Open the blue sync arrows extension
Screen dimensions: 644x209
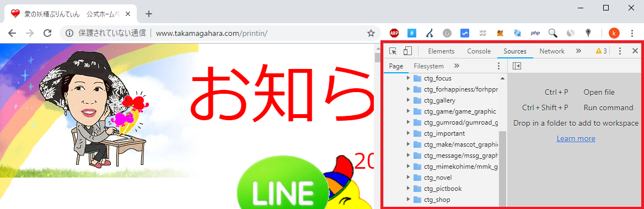tap(518, 33)
